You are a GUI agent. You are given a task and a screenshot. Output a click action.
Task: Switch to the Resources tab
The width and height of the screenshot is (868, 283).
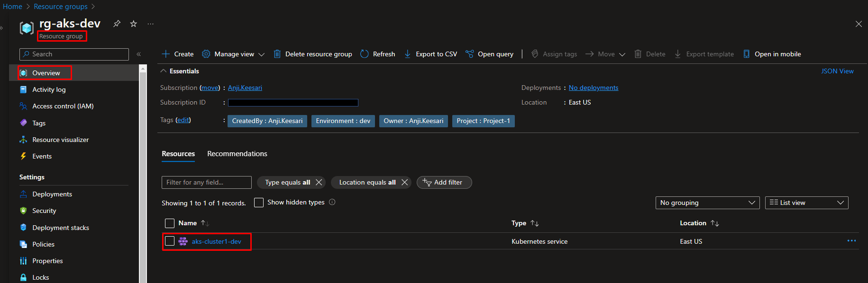tap(178, 154)
